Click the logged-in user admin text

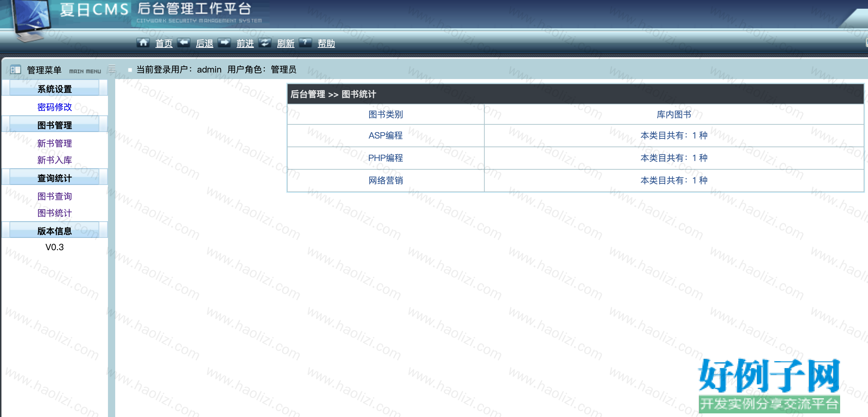(209, 69)
